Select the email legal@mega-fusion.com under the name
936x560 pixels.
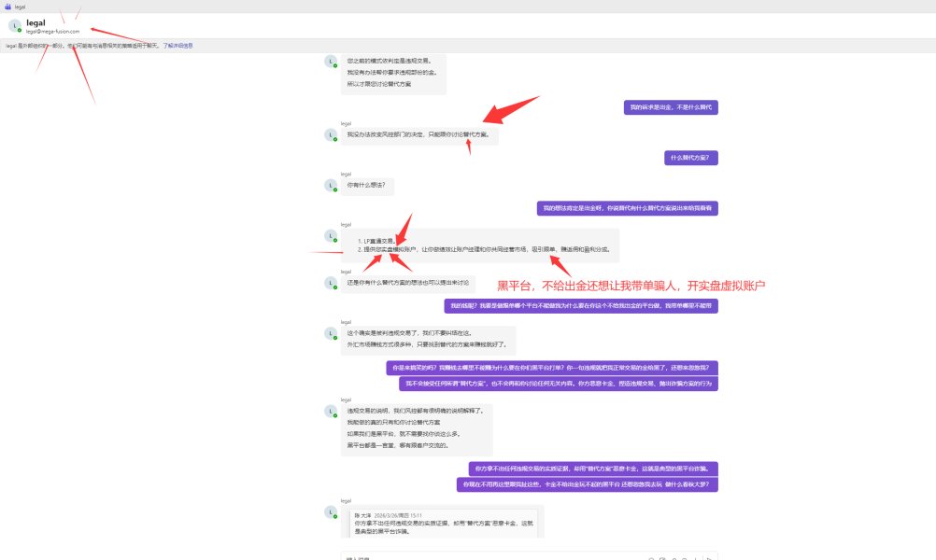click(52, 32)
